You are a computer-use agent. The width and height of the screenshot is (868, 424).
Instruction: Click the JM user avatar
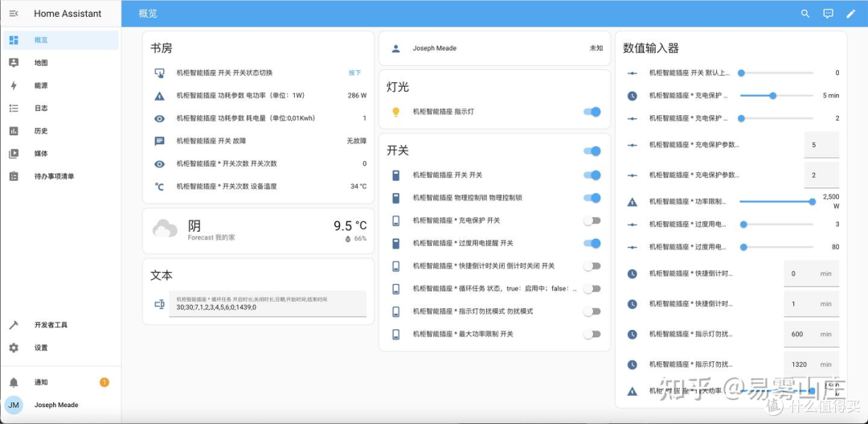coord(14,405)
